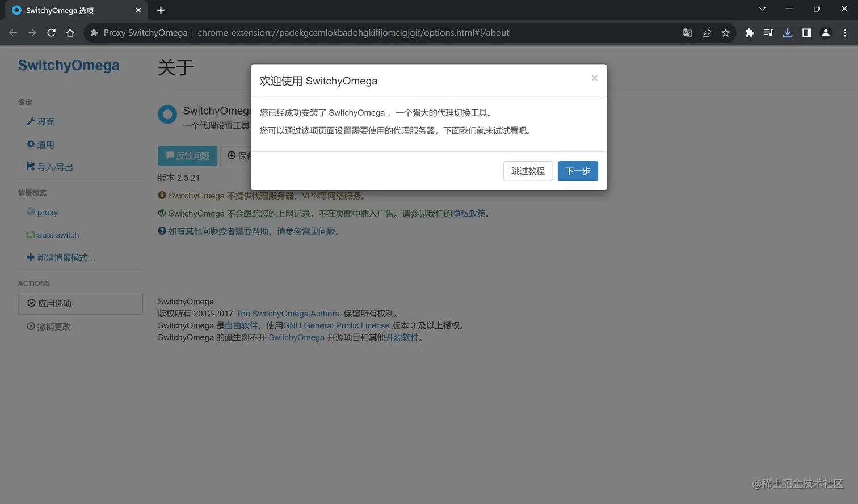Open The SwitchyOmega Authors link
The height and width of the screenshot is (504, 858).
tap(287, 314)
